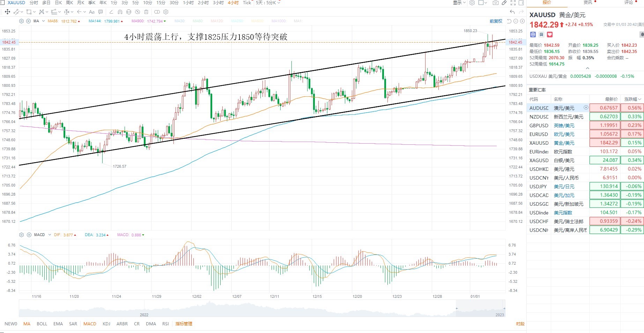Image resolution: width=644 pixels, height=333 pixels.
Task: Expand the 显示 display dropdown
Action: pyautogui.click(x=459, y=3)
